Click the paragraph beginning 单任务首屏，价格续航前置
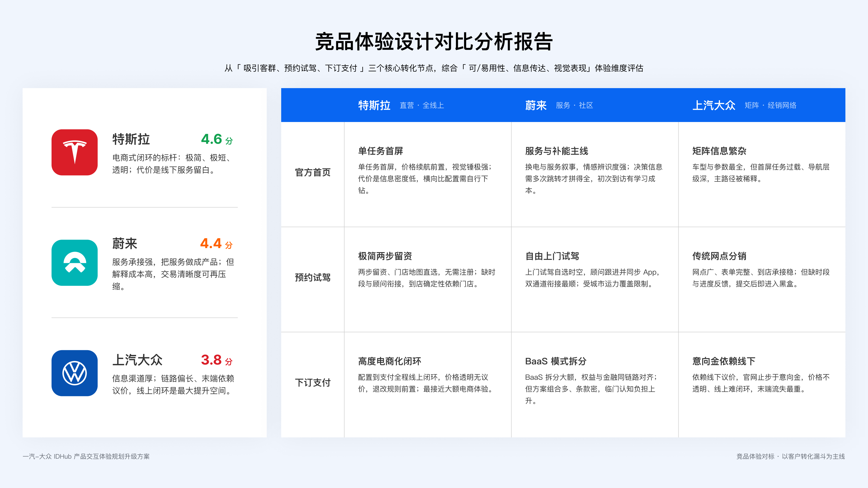The width and height of the screenshot is (868, 488). click(x=425, y=178)
